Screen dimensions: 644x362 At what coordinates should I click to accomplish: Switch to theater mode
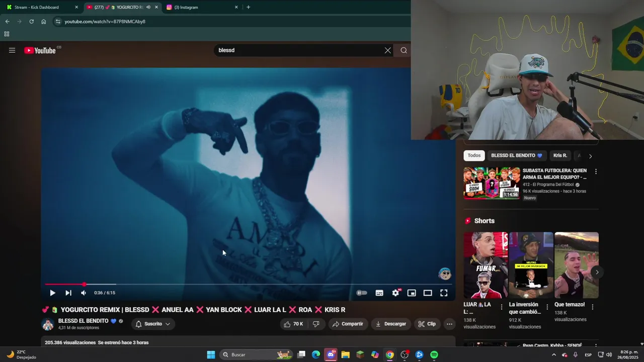tap(428, 293)
